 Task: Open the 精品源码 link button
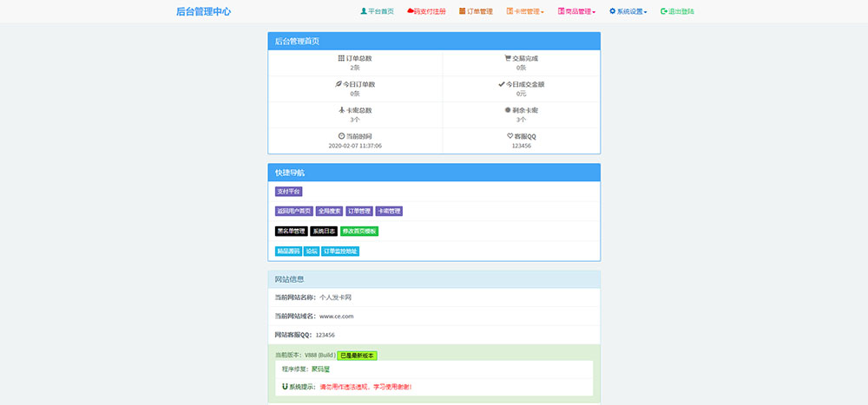tap(288, 251)
